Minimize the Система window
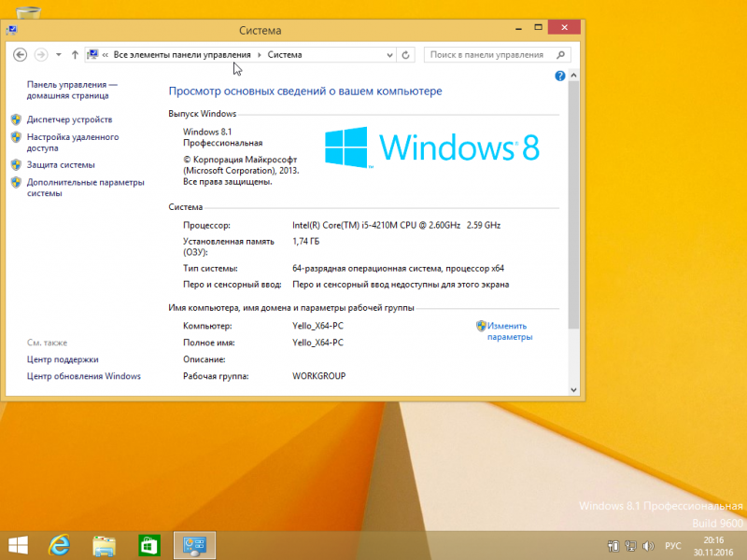This screenshot has height=560, width=747. (518, 28)
